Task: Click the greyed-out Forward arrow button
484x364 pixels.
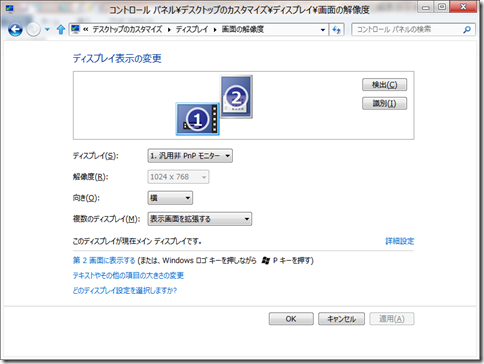Action: click(33, 30)
